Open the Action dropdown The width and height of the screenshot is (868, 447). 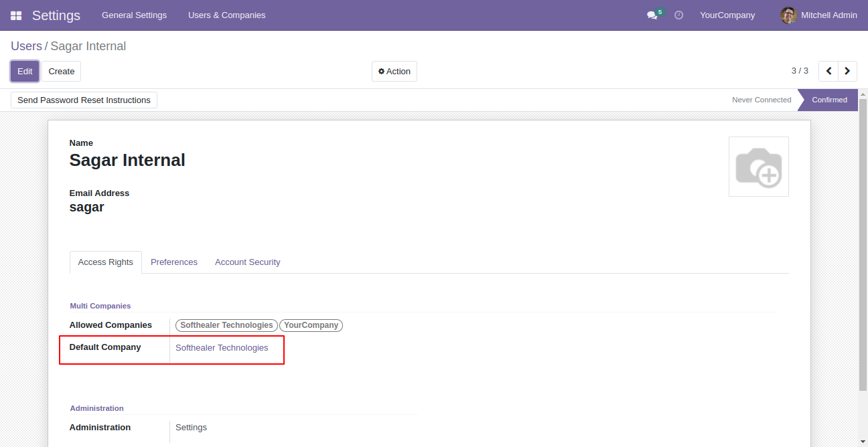coord(394,72)
